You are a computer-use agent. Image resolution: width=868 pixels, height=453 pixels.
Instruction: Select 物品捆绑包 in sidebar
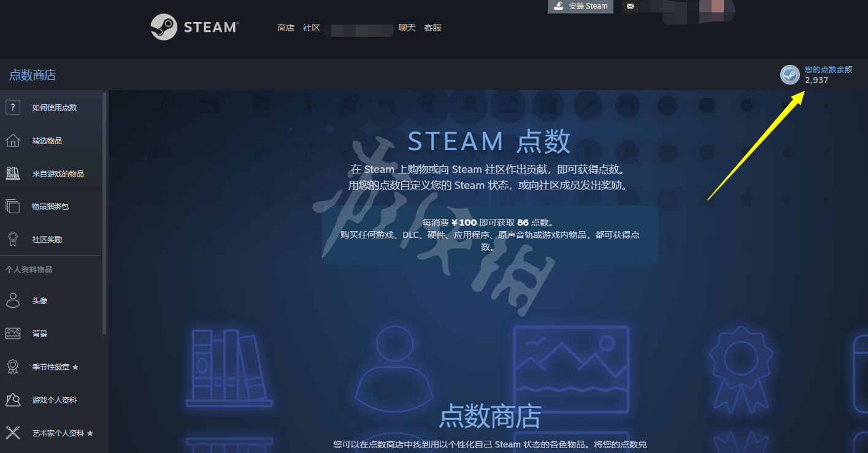click(50, 207)
